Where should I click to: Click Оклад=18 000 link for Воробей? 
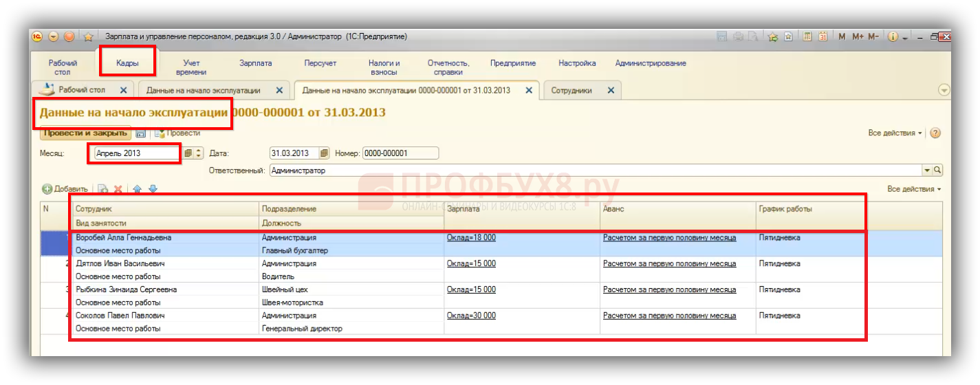click(471, 238)
